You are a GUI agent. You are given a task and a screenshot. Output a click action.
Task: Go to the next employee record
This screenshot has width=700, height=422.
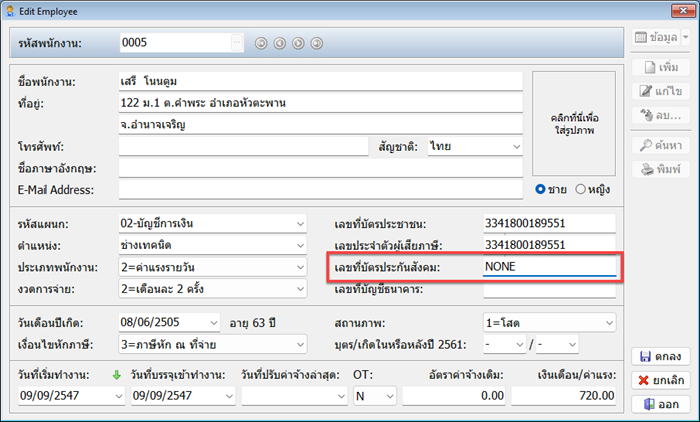point(298,43)
